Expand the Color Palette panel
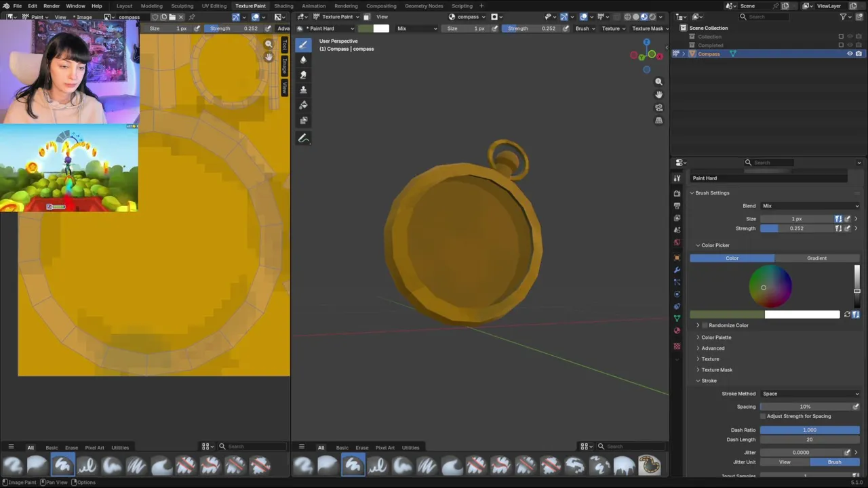Screen dimensions: 868x488 [716, 338]
